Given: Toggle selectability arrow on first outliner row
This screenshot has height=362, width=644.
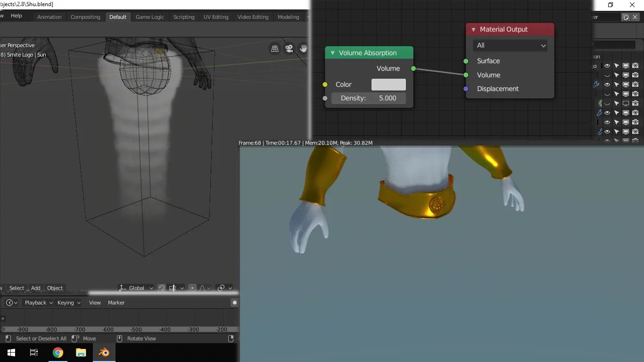Looking at the screenshot, I should coord(617,66).
